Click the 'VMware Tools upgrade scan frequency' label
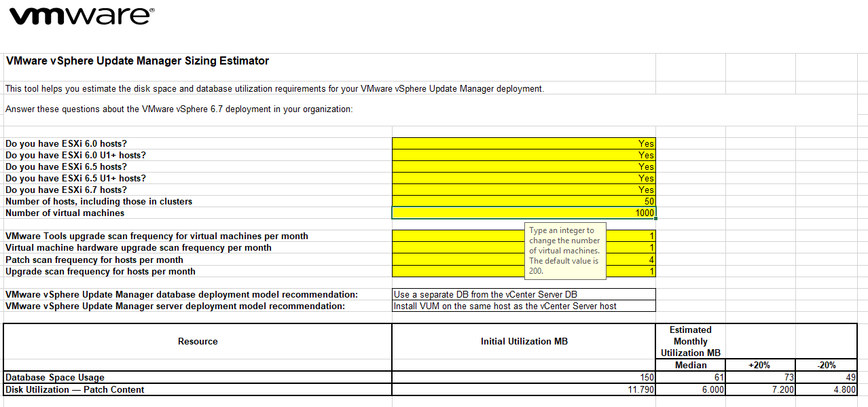 tap(156, 236)
